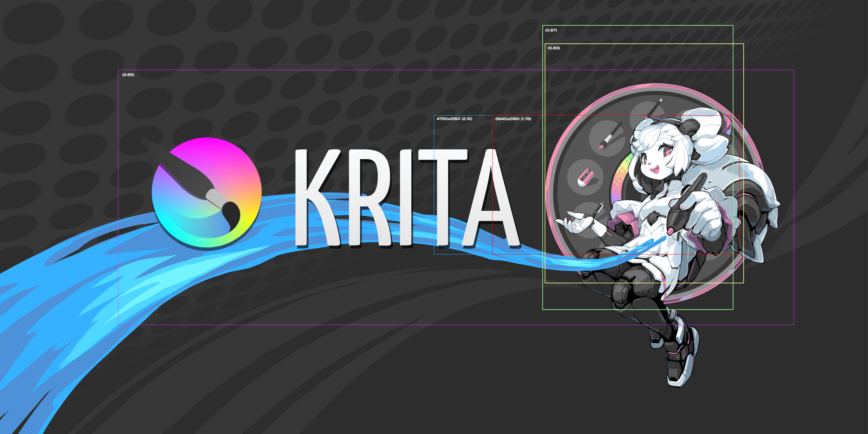This screenshot has width=868, height=434.
Task: Click the (0.67) guide label
Action: click(x=551, y=30)
